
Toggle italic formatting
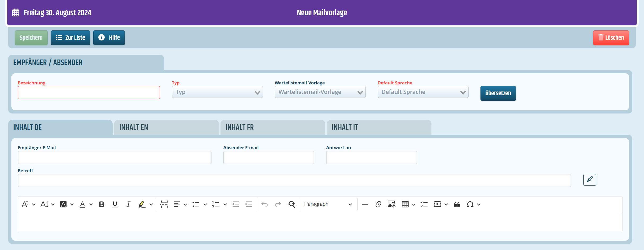coord(128,204)
